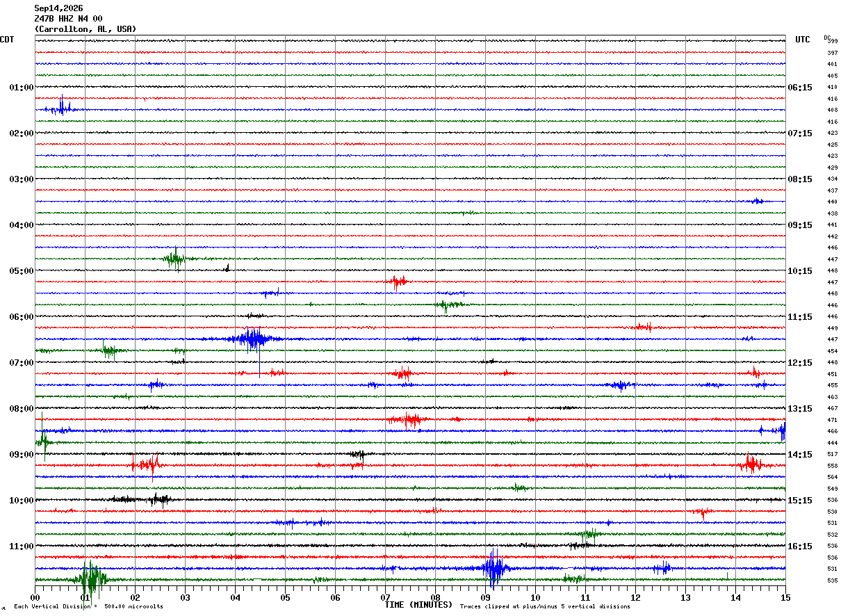Viewport: 841px width, 616px height.
Task: Select the Sep14,2026 date header
Action: coord(58,8)
